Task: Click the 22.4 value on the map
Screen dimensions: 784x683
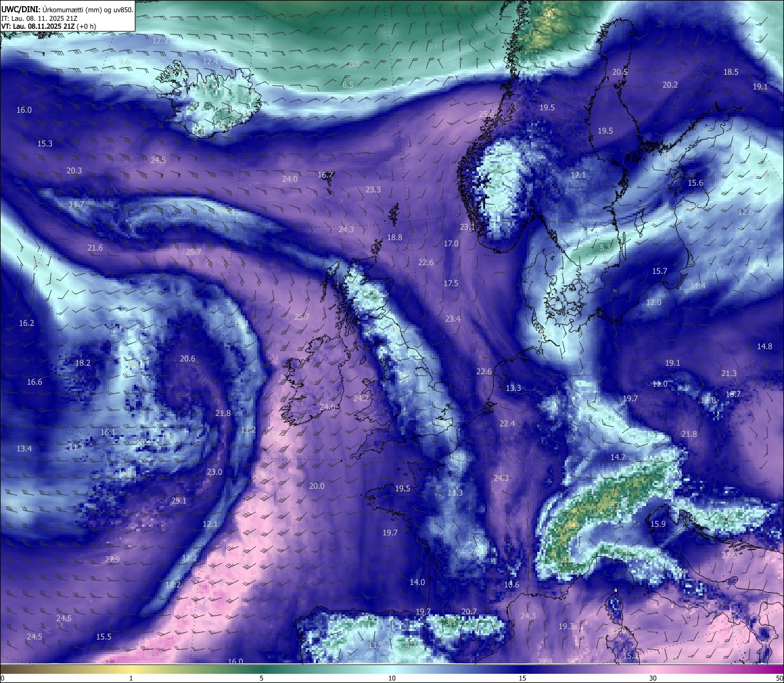Action: (x=507, y=424)
